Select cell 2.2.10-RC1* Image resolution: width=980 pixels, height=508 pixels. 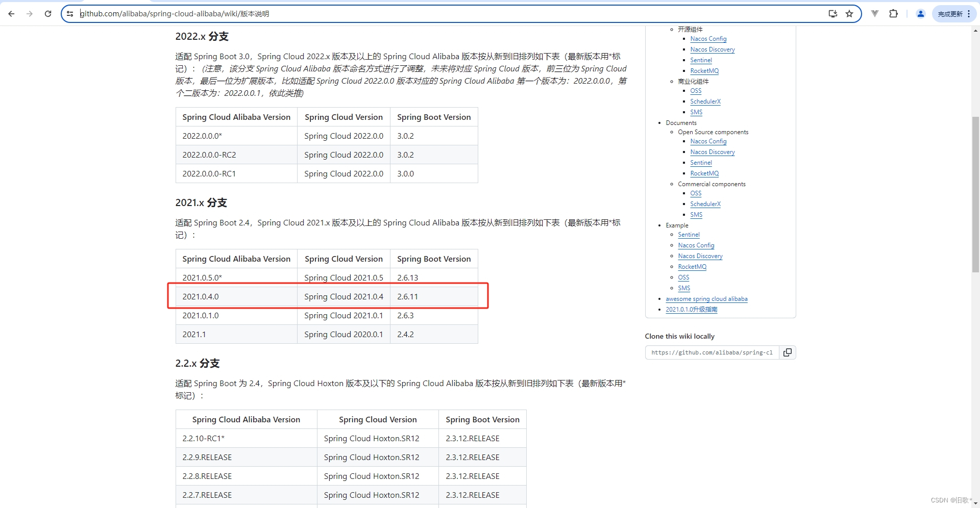pos(246,439)
